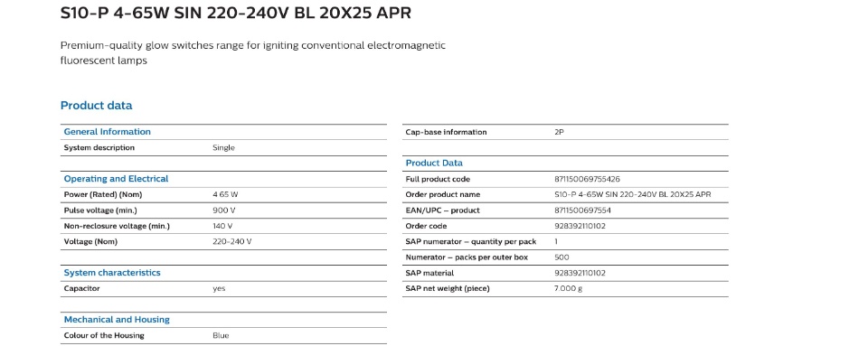Click the Mechanical and Housing header
This screenshot has width=868, height=346.
(117, 320)
